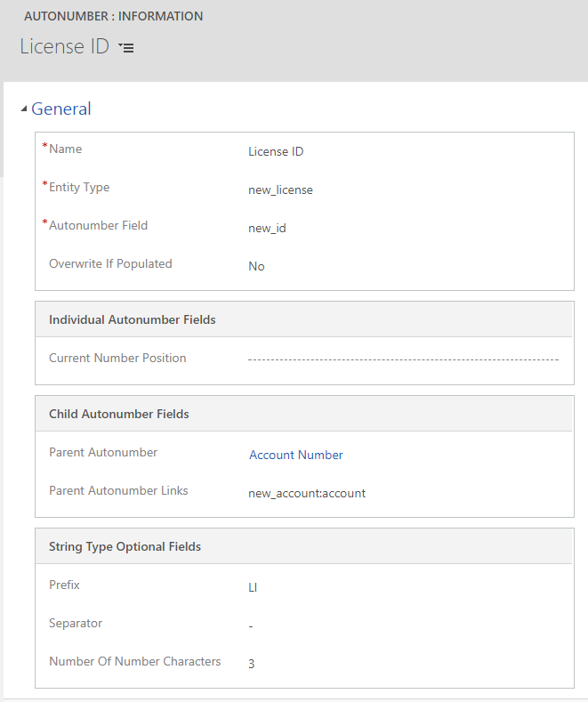
Task: Click the General section heading
Action: (61, 109)
